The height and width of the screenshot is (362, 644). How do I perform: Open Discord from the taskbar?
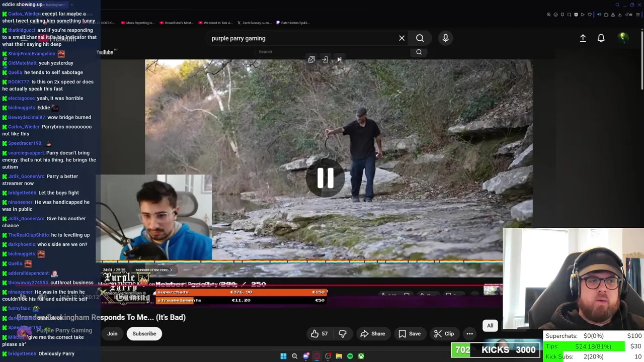(x=306, y=356)
